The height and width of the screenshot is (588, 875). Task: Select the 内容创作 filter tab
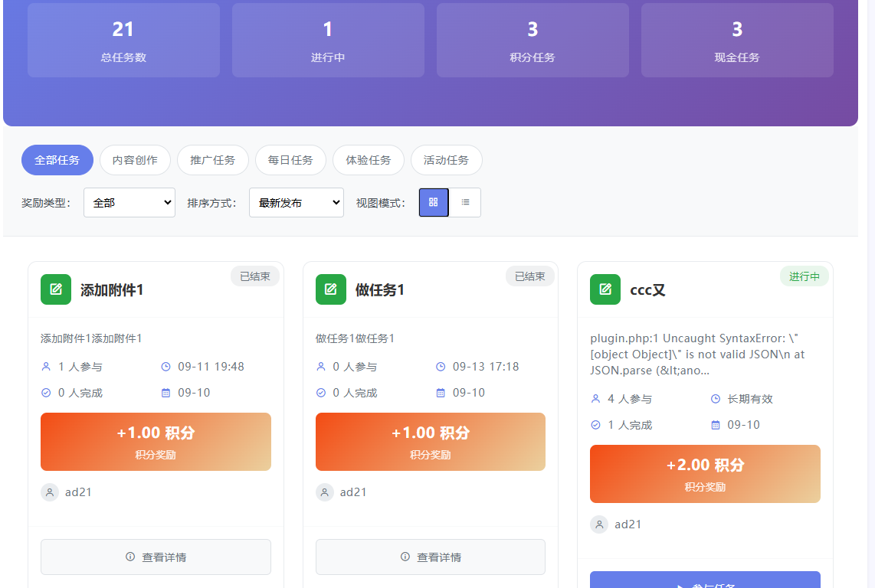pyautogui.click(x=135, y=160)
